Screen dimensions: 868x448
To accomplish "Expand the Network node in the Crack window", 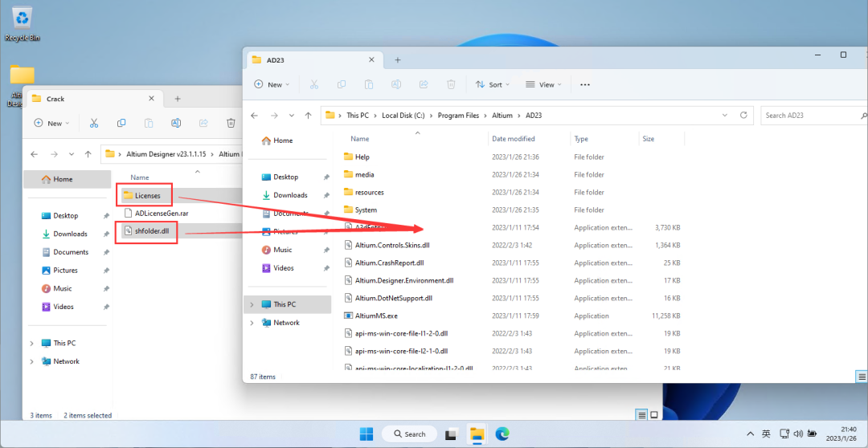I will [32, 361].
